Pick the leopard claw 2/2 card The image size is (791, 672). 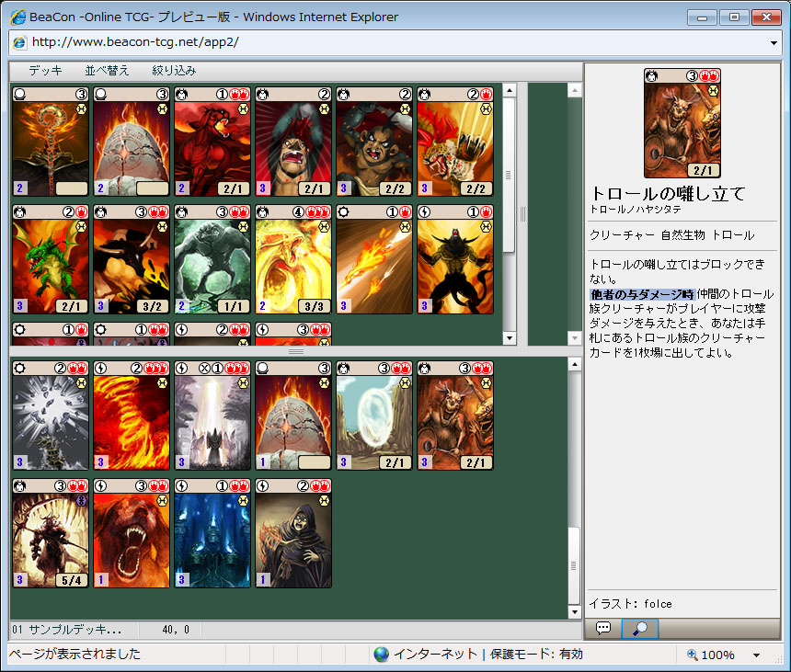point(455,142)
